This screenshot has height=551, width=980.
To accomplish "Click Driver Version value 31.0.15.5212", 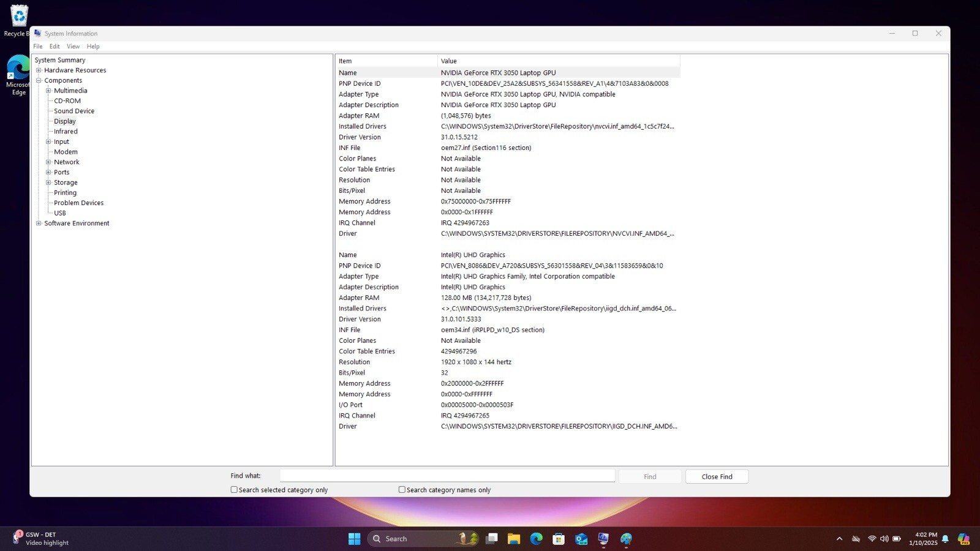I will coord(459,137).
